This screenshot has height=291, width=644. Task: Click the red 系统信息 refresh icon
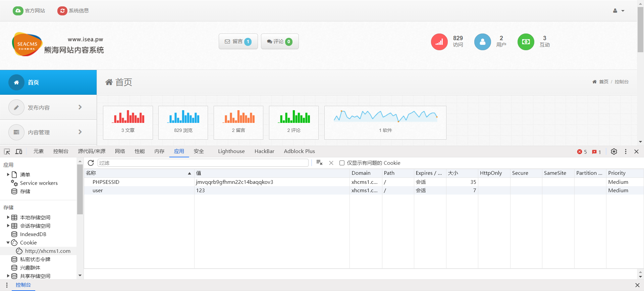pyautogui.click(x=62, y=11)
